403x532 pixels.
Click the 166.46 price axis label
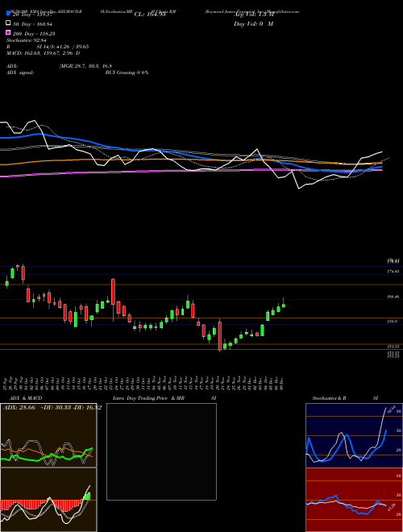pos(393,297)
